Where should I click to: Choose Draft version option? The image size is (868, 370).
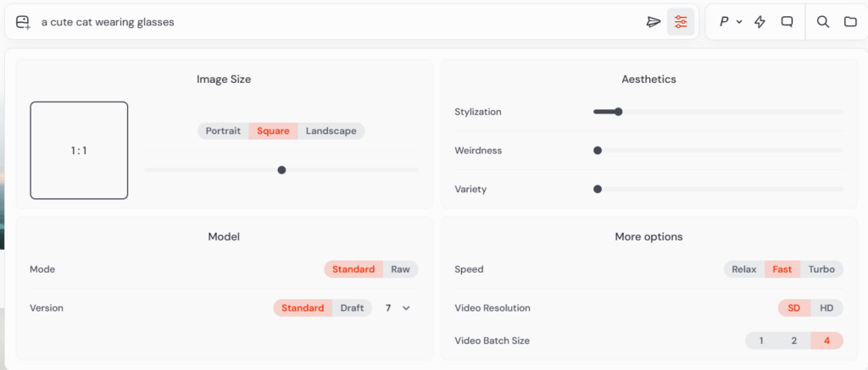(352, 308)
